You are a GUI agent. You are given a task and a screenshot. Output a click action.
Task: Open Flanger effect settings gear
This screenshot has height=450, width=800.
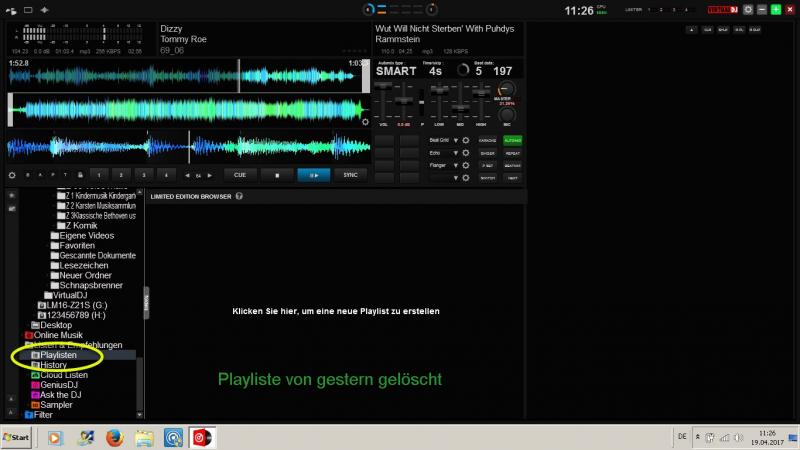466,165
